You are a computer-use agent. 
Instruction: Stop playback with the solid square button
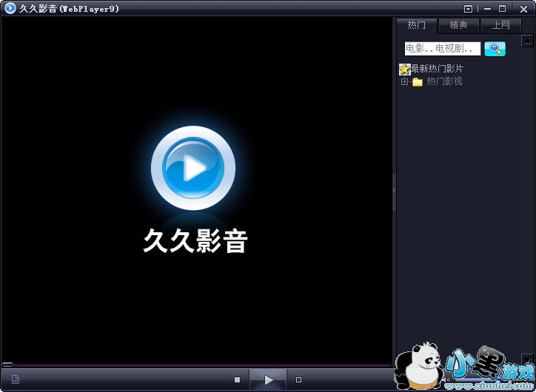coord(237,379)
